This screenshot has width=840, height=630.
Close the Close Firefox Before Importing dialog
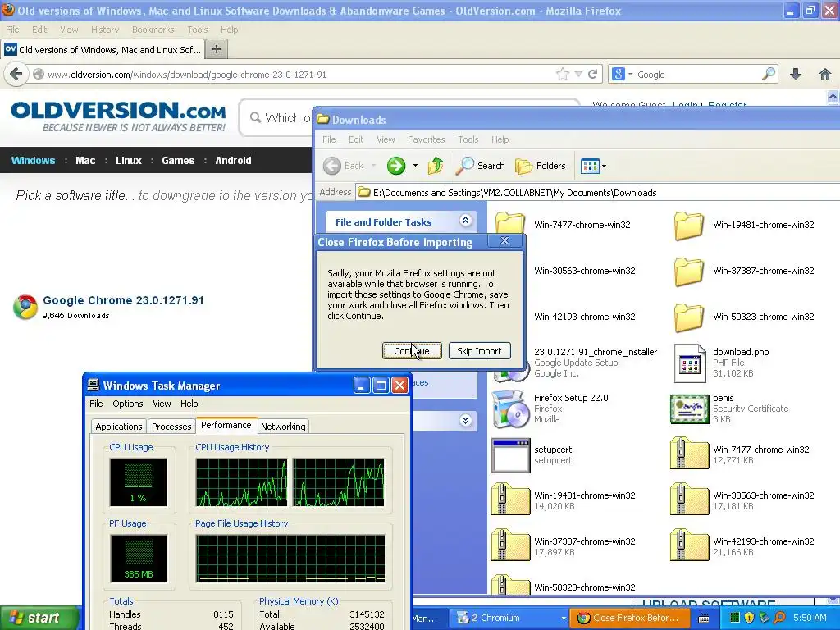coord(504,241)
